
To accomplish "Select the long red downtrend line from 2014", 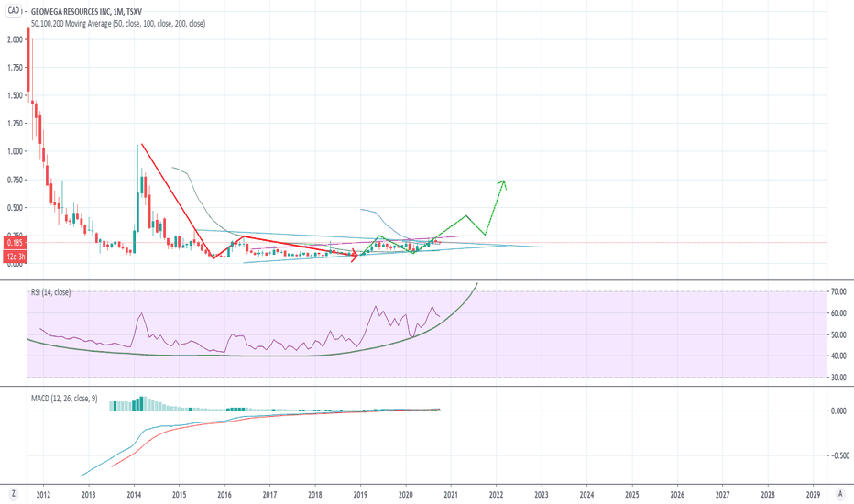I will coord(177,201).
